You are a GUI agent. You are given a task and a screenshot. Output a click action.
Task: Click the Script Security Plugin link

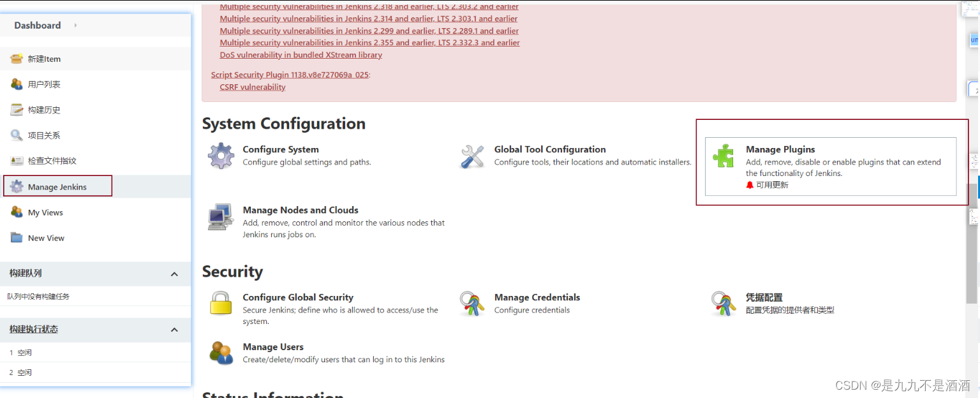[x=290, y=75]
